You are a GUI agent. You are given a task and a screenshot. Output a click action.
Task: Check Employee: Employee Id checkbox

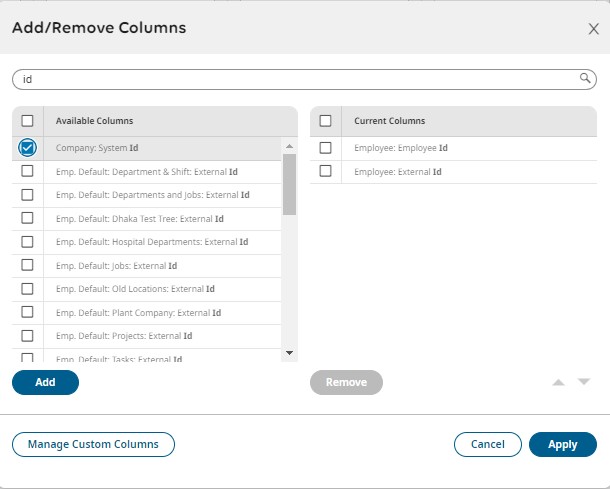(325, 148)
